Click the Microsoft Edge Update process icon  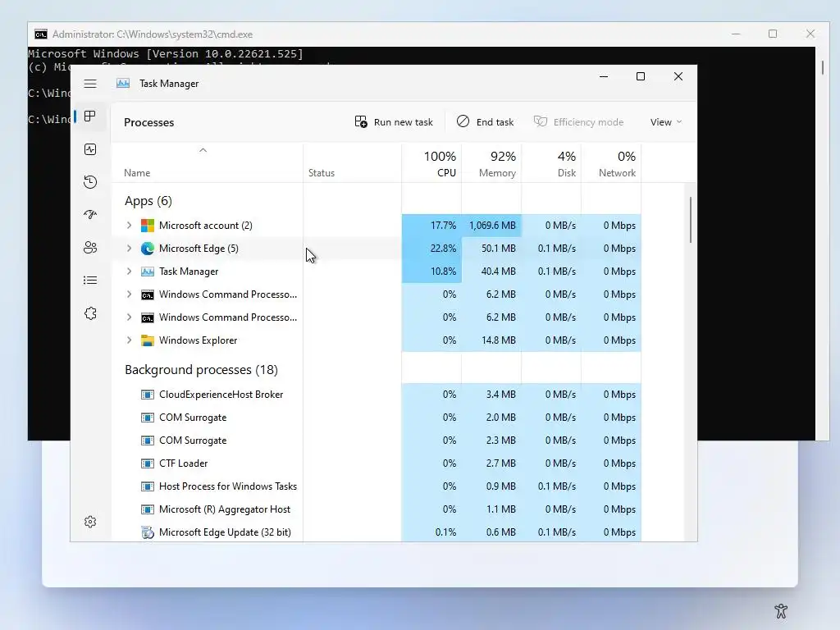pyautogui.click(x=148, y=532)
